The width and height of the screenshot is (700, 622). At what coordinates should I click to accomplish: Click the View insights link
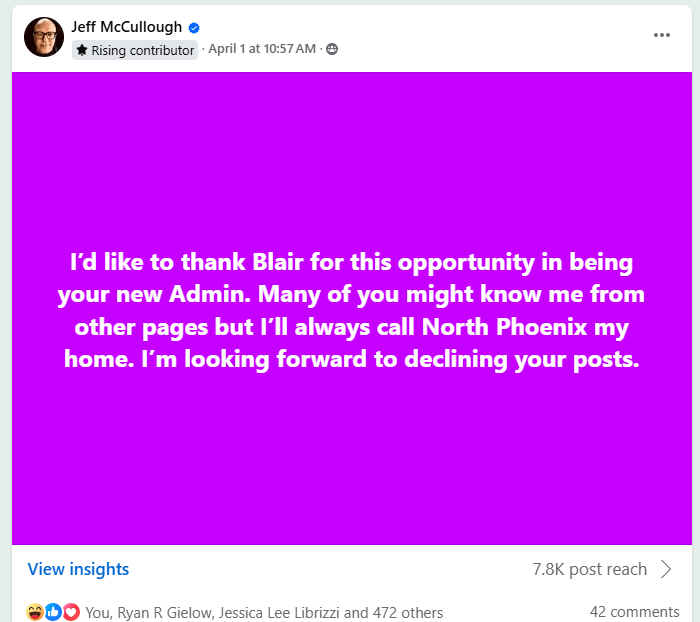[x=78, y=569]
